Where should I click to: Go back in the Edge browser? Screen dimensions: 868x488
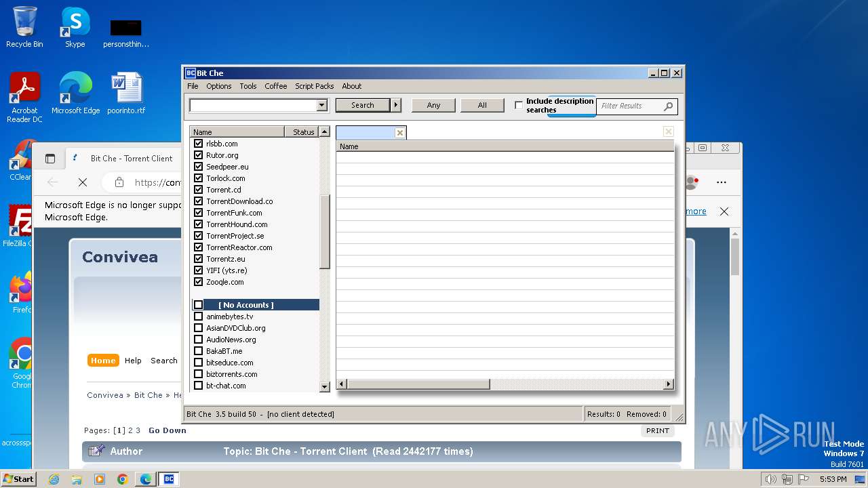coord(53,182)
